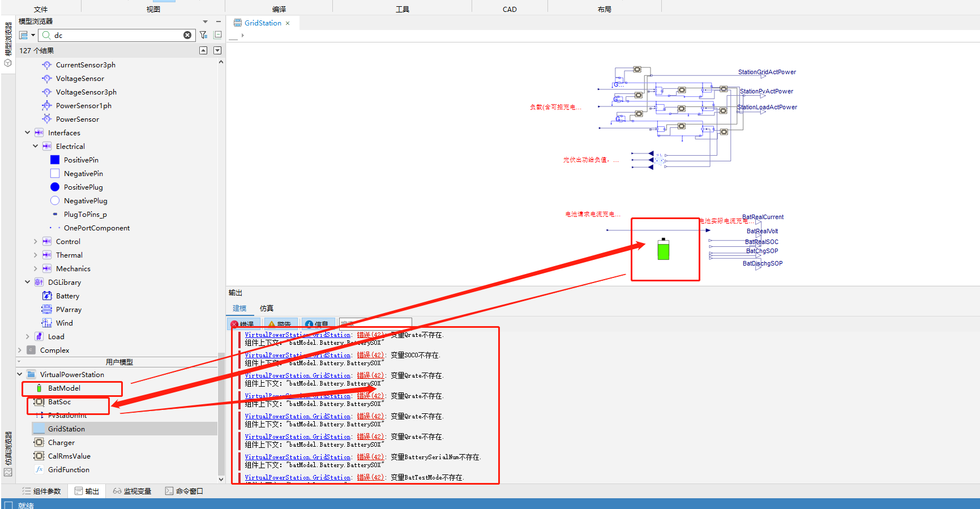Select PositivePlug blue circle connector
This screenshot has height=509, width=980.
point(55,187)
